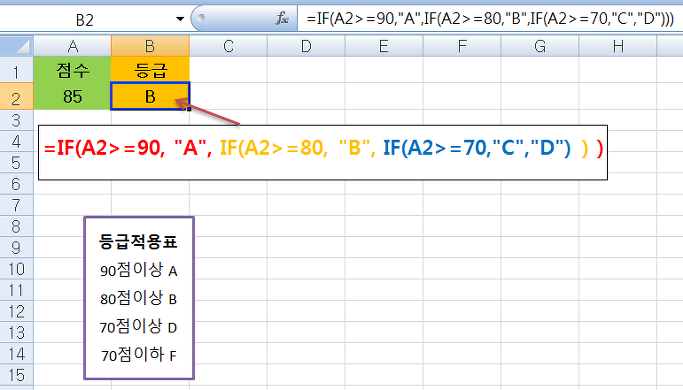Select column C header
Image resolution: width=683 pixels, height=390 pixels.
228,46
